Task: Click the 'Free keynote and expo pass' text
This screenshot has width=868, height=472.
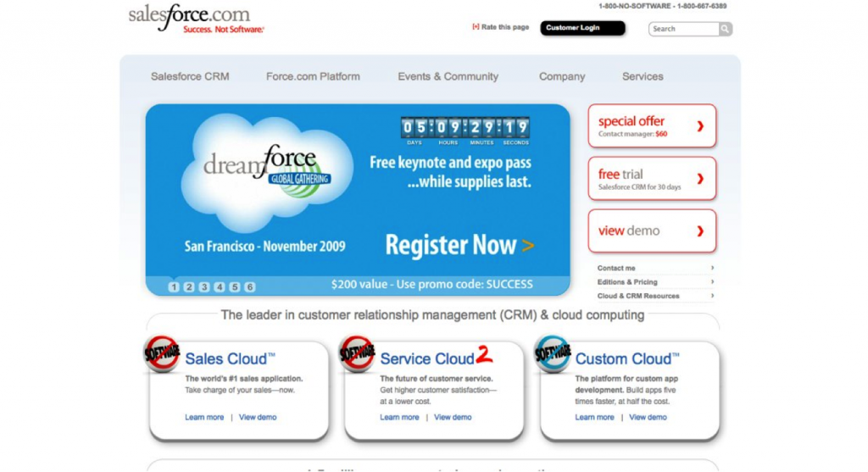Action: (x=450, y=163)
